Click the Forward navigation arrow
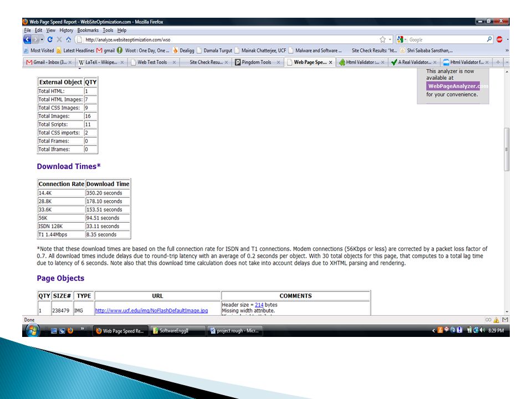The height and width of the screenshot is (399, 532). (35, 39)
